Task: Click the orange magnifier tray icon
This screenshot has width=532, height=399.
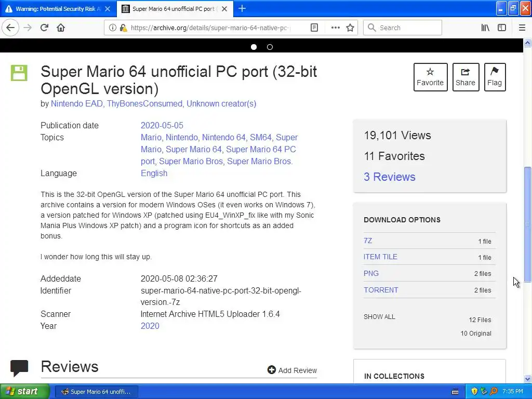Action: pos(494,392)
